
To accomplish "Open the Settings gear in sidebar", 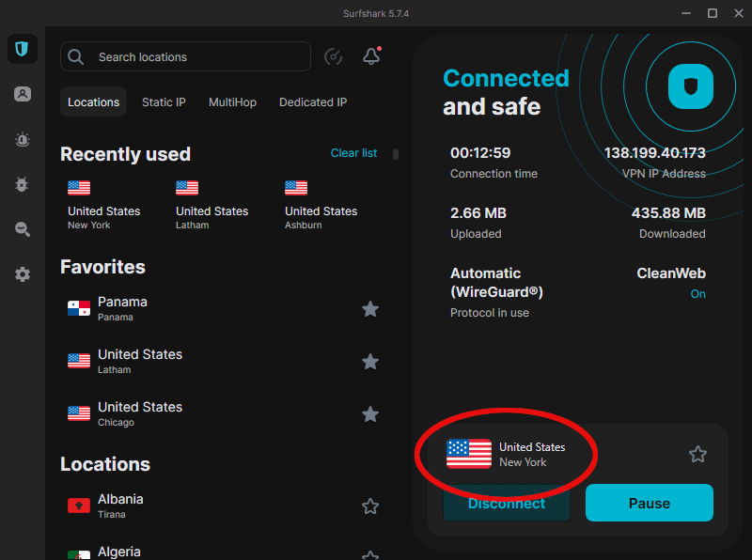I will [x=22, y=274].
